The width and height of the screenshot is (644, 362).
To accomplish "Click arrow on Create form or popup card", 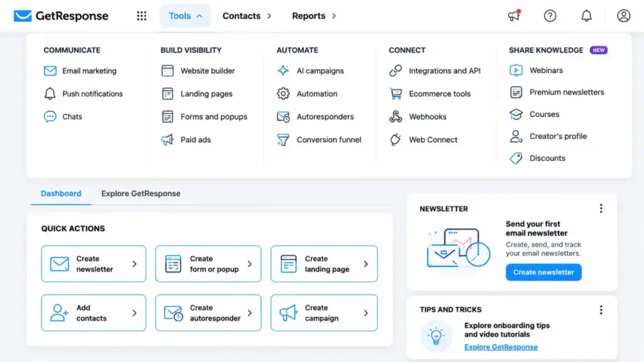I will (250, 264).
